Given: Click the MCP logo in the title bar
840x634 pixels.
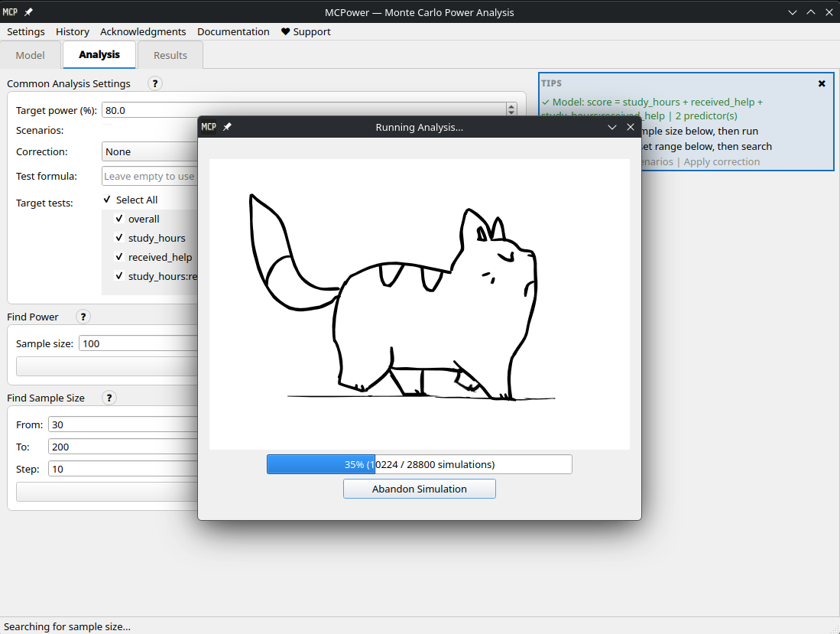Looking at the screenshot, I should pyautogui.click(x=8, y=11).
